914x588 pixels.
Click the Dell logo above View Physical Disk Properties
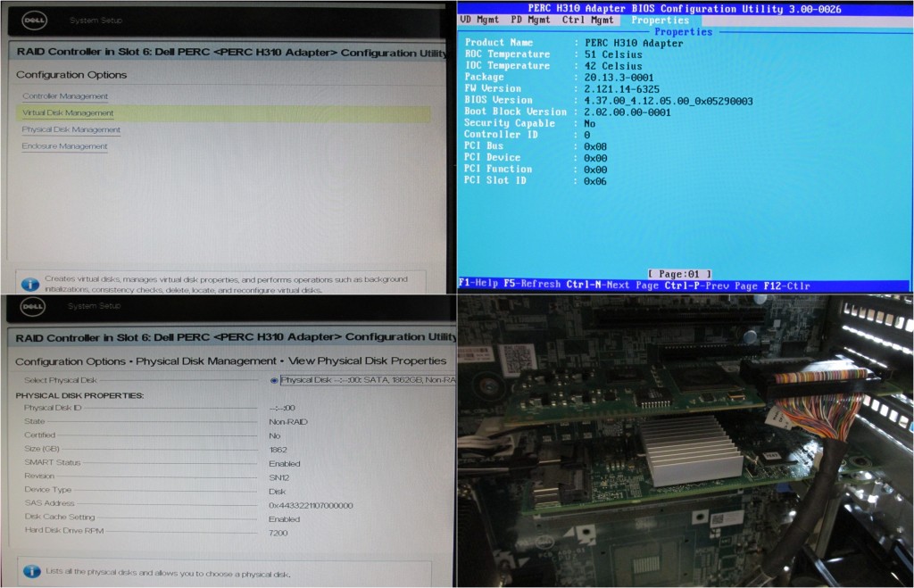pyautogui.click(x=33, y=307)
